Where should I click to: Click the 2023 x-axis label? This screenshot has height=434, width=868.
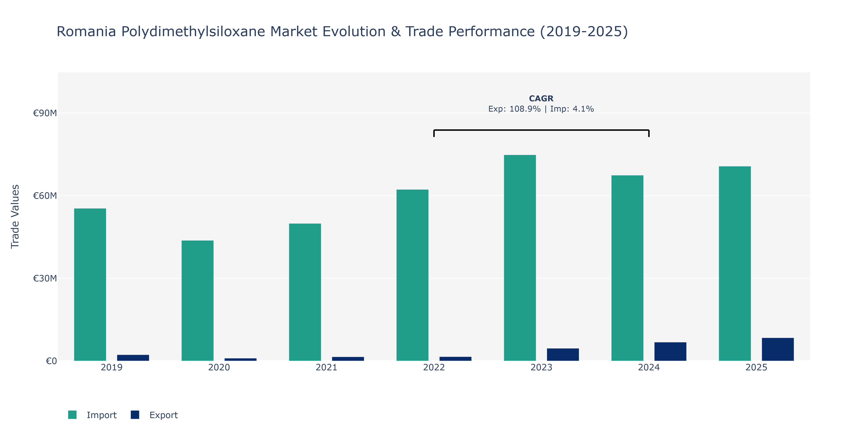click(541, 367)
